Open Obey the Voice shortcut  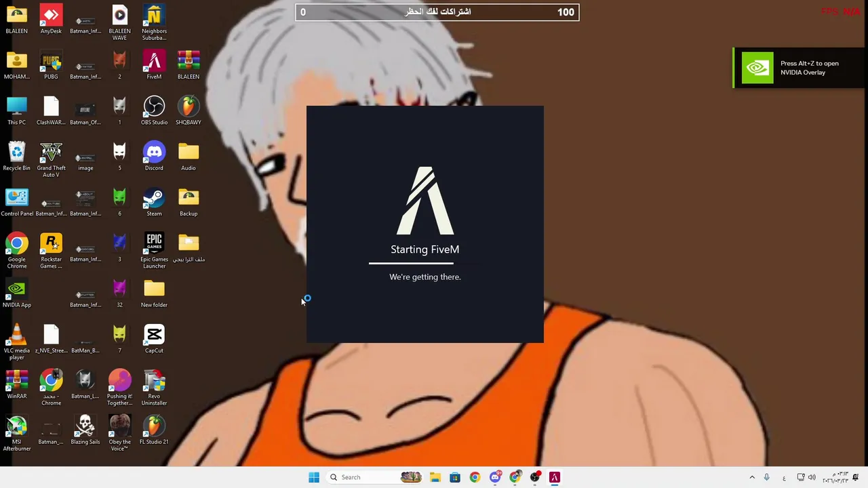click(x=119, y=434)
